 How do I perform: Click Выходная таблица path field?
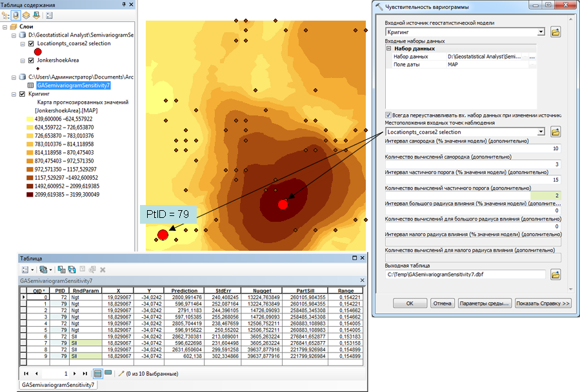[465, 275]
